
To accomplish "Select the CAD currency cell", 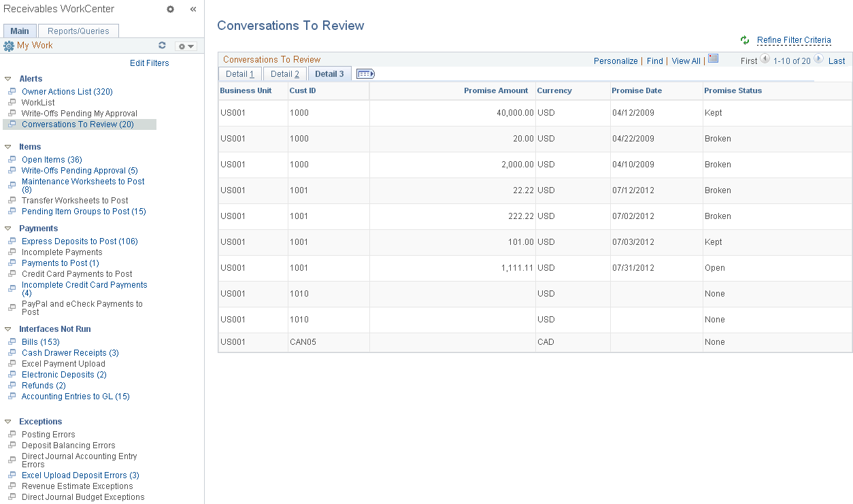I will (573, 342).
